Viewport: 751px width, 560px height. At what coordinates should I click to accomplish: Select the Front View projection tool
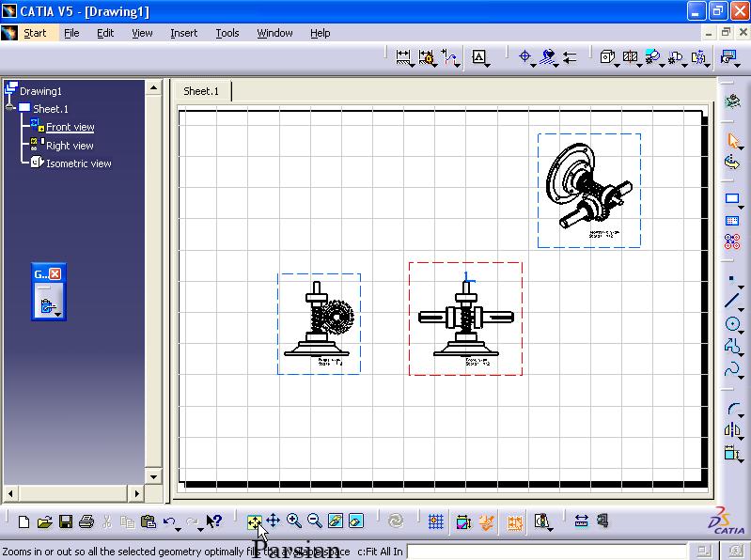[607, 57]
